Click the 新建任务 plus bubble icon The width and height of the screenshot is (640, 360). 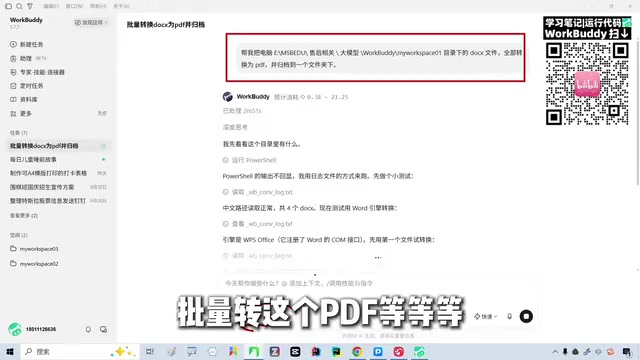pos(13,44)
